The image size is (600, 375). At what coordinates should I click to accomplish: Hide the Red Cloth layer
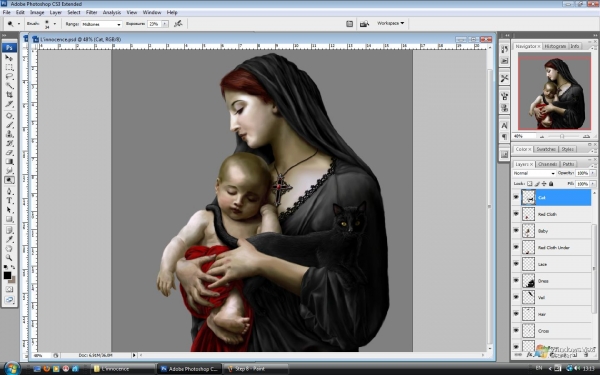click(516, 214)
